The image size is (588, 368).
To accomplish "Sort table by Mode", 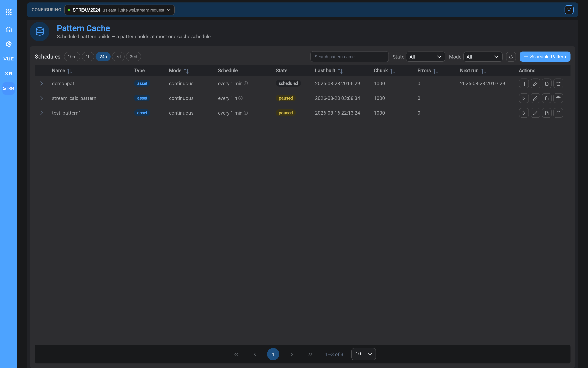I will pyautogui.click(x=186, y=71).
